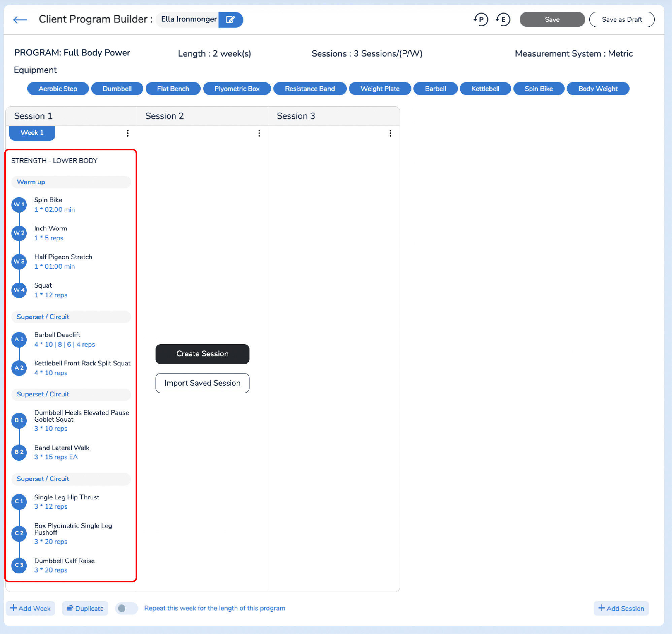Select the C 1 Hip Thrust marker
Viewport: 672px width, 634px height.
coord(19,501)
